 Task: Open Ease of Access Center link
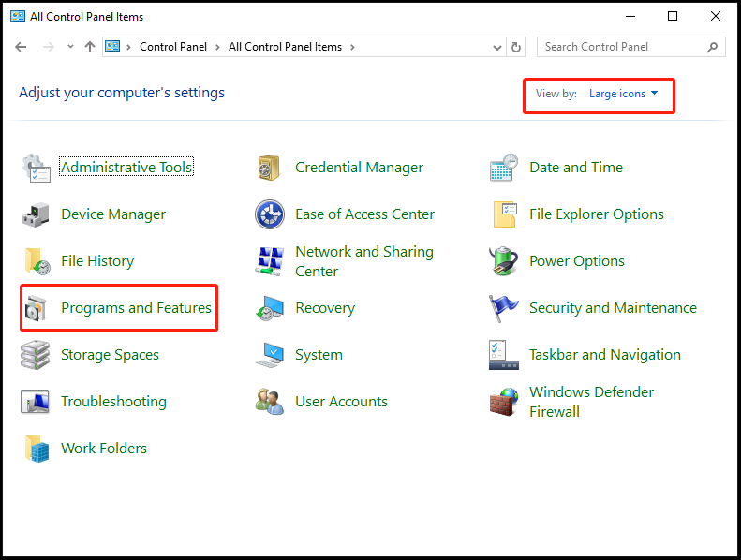pyautogui.click(x=364, y=214)
